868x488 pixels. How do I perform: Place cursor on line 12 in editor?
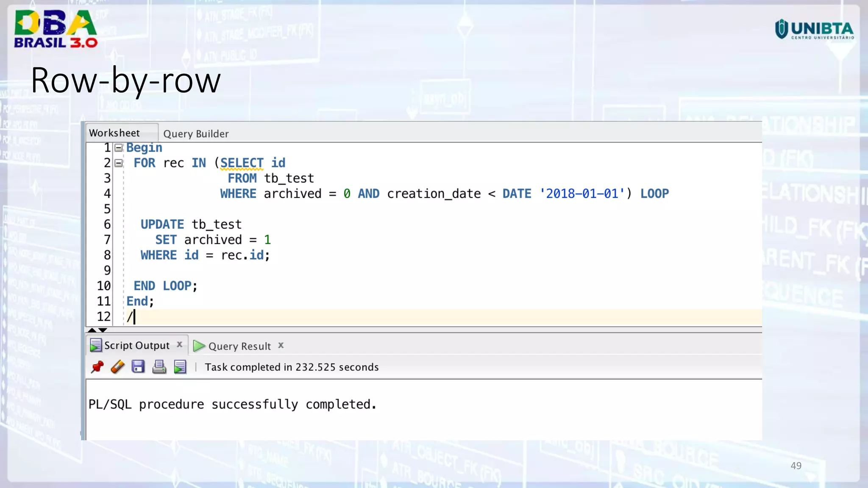point(339,317)
